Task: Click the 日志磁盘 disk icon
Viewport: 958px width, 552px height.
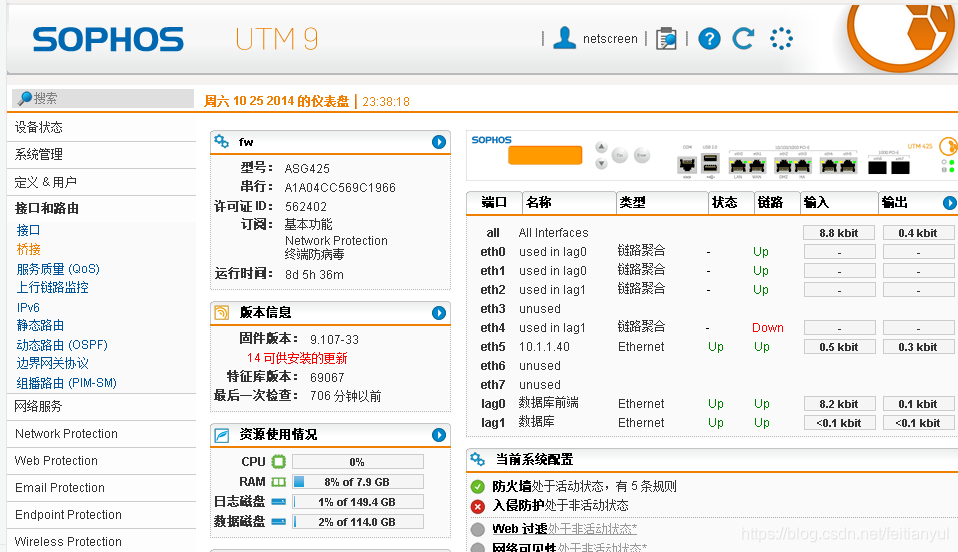Action: pyautogui.click(x=279, y=502)
